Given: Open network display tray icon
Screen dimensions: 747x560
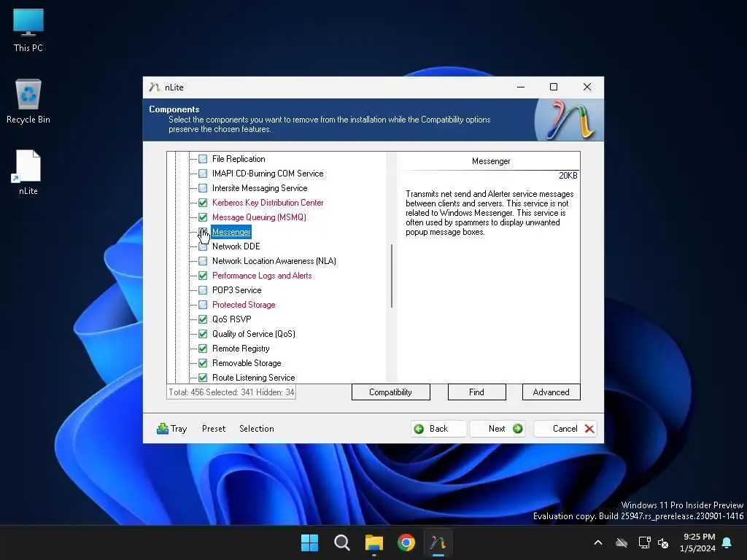Looking at the screenshot, I should (x=644, y=542).
